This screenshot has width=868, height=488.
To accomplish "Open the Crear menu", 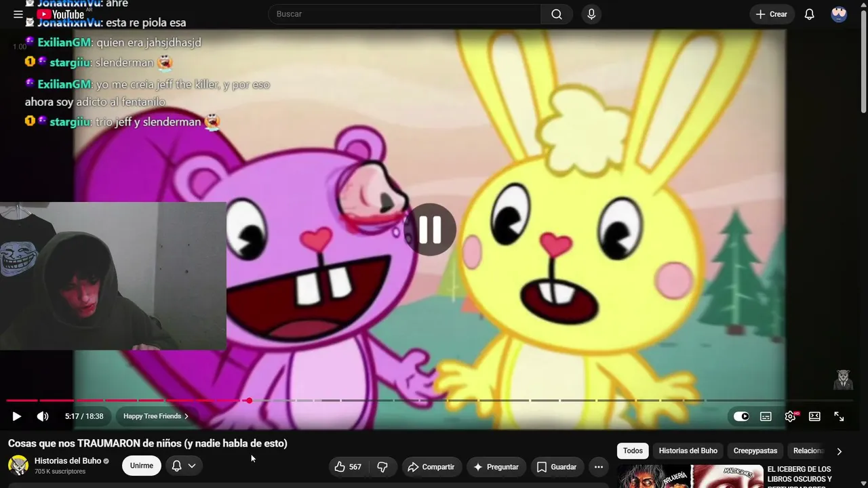I will point(772,14).
